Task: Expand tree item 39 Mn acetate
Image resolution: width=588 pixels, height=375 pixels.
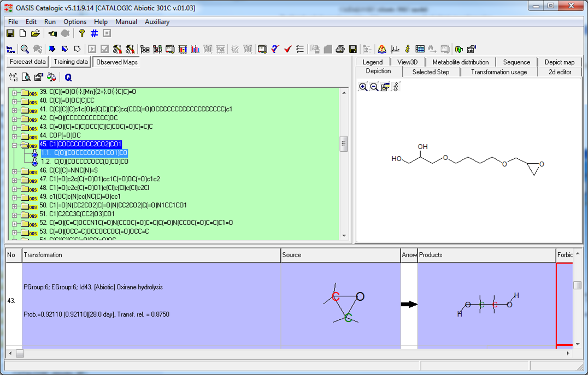Action: 14,93
